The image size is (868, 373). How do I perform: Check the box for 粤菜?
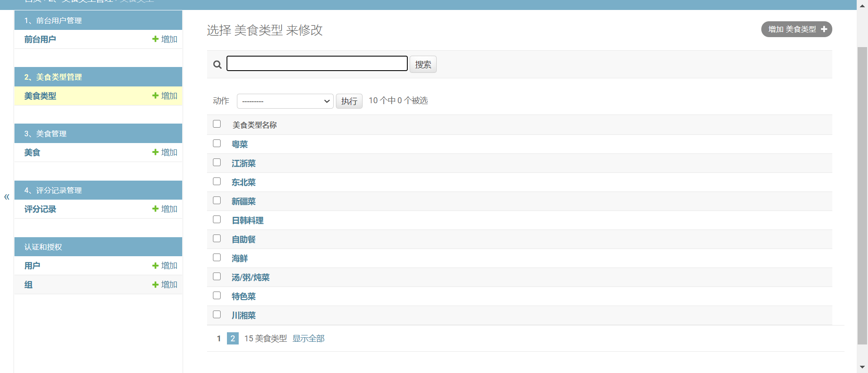(217, 143)
